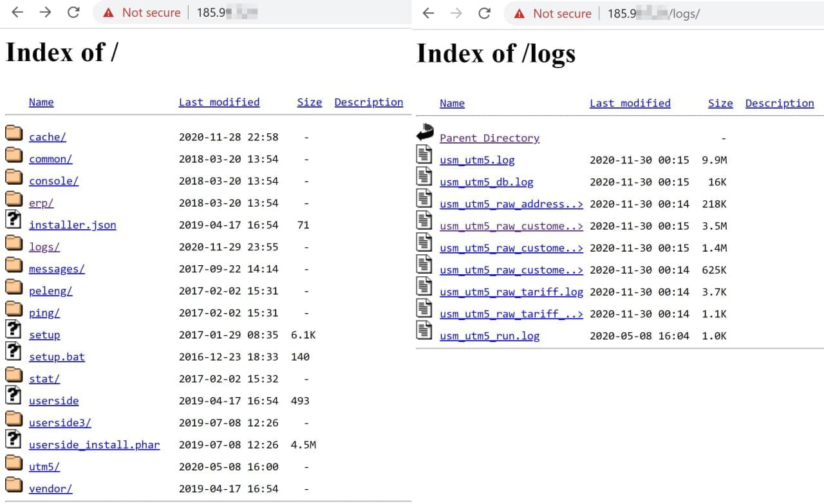Open the userside file link
824x504 pixels.
point(53,400)
